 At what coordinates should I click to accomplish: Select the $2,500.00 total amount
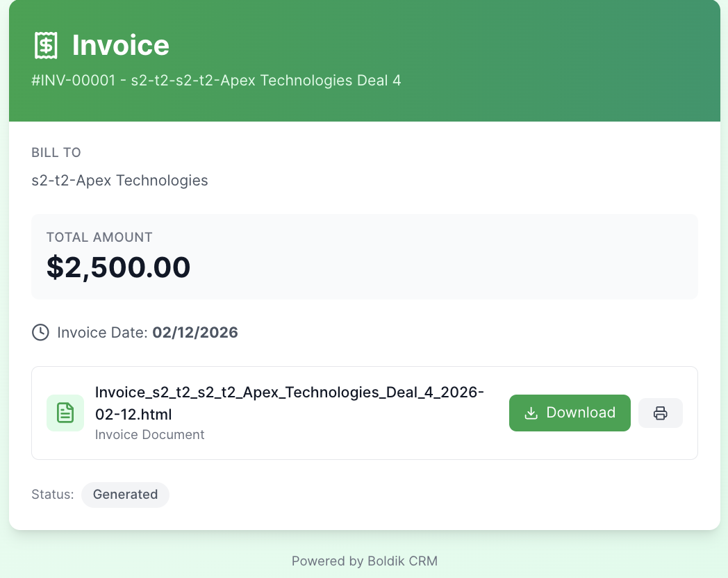(x=118, y=267)
